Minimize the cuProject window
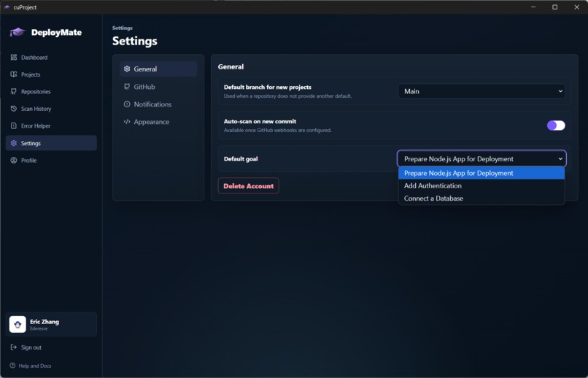This screenshot has height=378, width=588. 533,7
